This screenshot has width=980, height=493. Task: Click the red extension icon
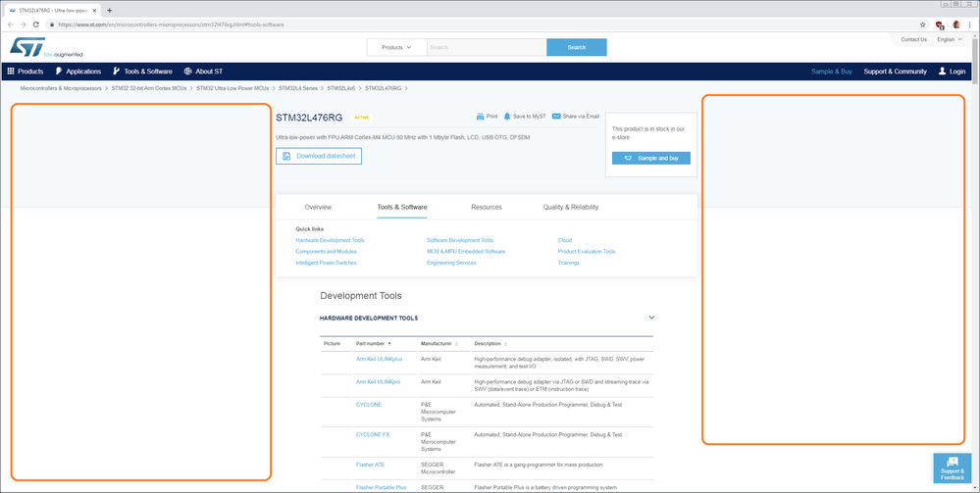(940, 25)
